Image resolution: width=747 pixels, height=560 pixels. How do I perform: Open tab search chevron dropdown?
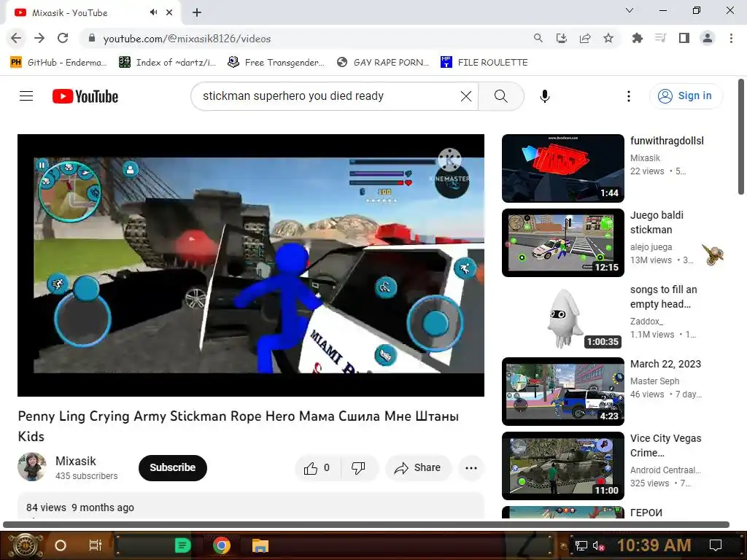tap(630, 10)
